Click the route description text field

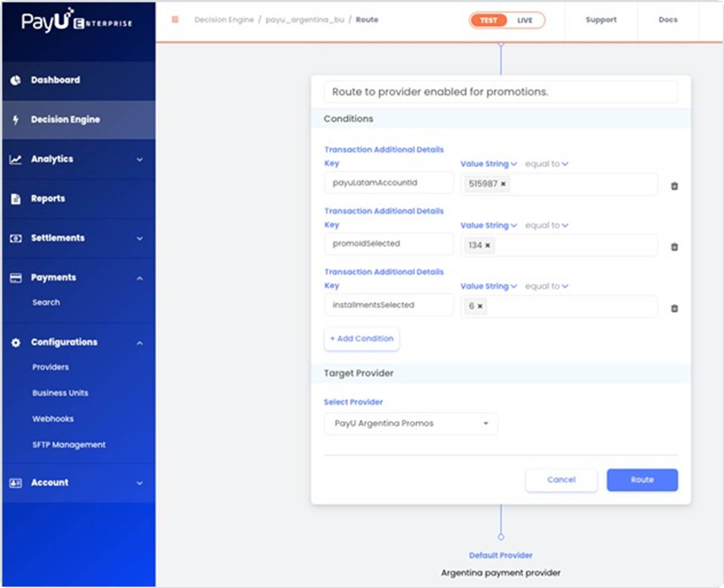pyautogui.click(x=500, y=92)
